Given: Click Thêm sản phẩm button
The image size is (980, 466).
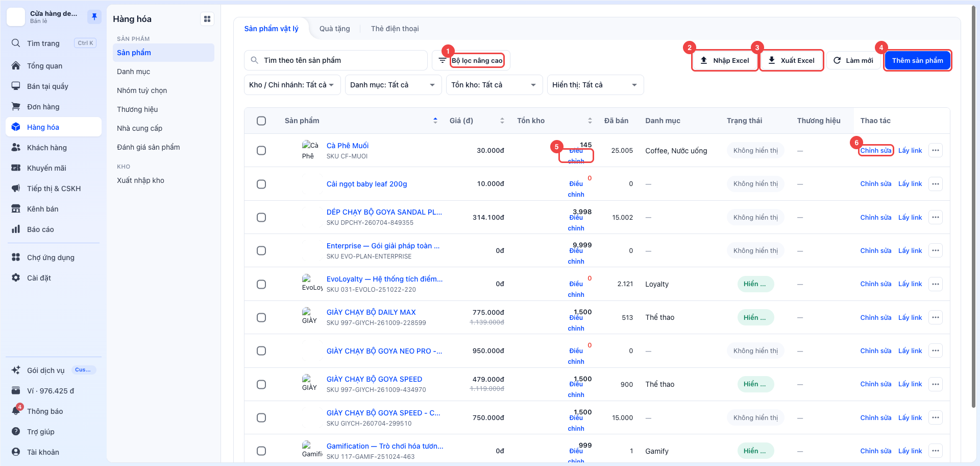Looking at the screenshot, I should pyautogui.click(x=917, y=60).
